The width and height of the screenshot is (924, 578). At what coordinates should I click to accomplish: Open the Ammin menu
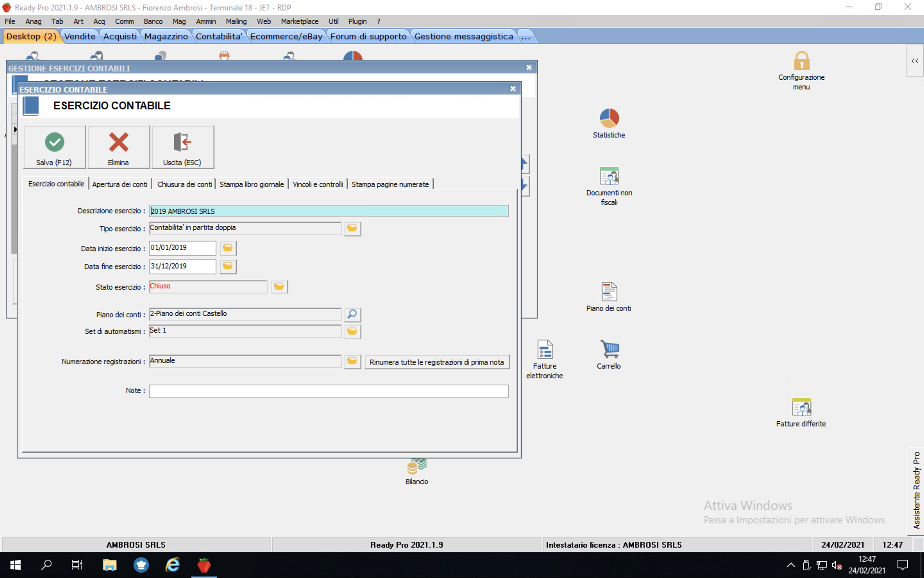[206, 22]
